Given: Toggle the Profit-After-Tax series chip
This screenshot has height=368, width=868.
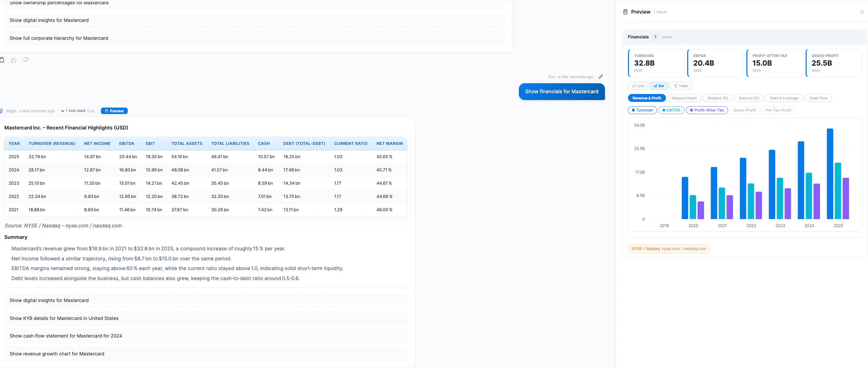Looking at the screenshot, I should coord(707,110).
